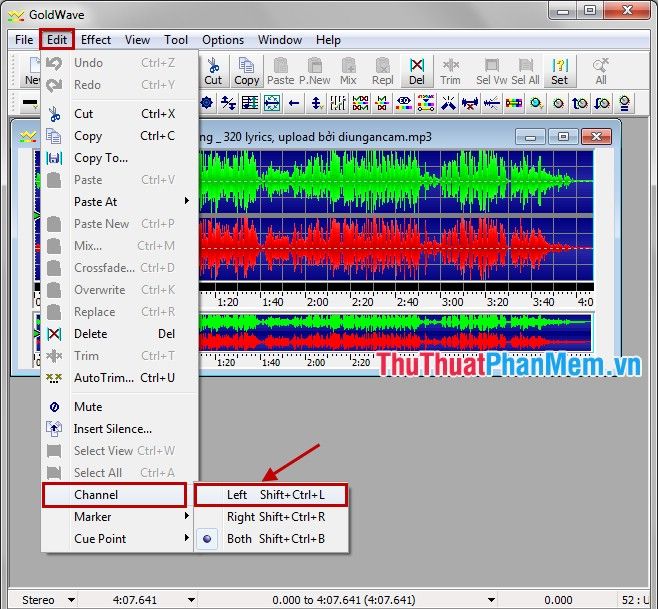This screenshot has height=609, width=658.
Task: Open the Options menu
Action: (223, 40)
